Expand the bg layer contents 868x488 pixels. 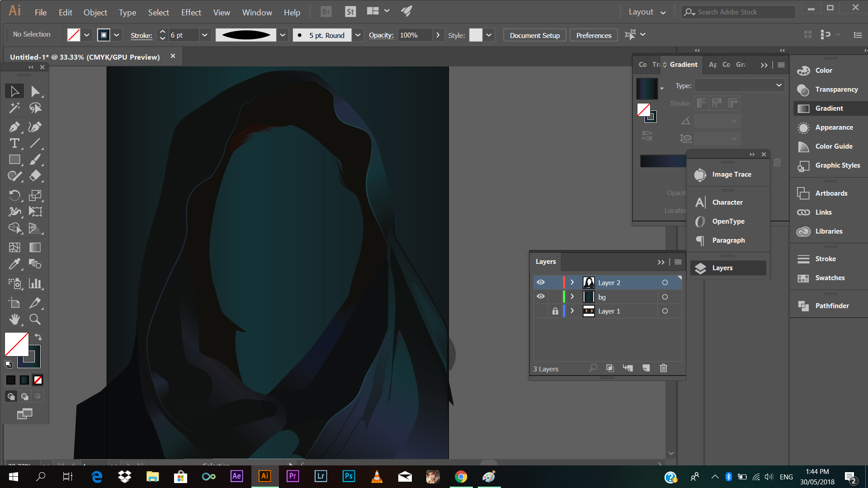coord(572,296)
